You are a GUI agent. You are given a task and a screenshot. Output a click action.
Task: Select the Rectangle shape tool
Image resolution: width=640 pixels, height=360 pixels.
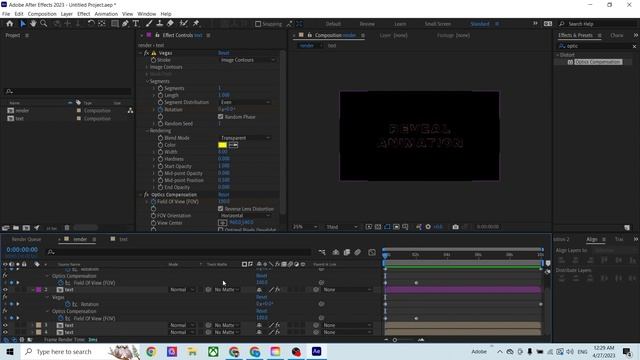pyautogui.click(x=115, y=24)
